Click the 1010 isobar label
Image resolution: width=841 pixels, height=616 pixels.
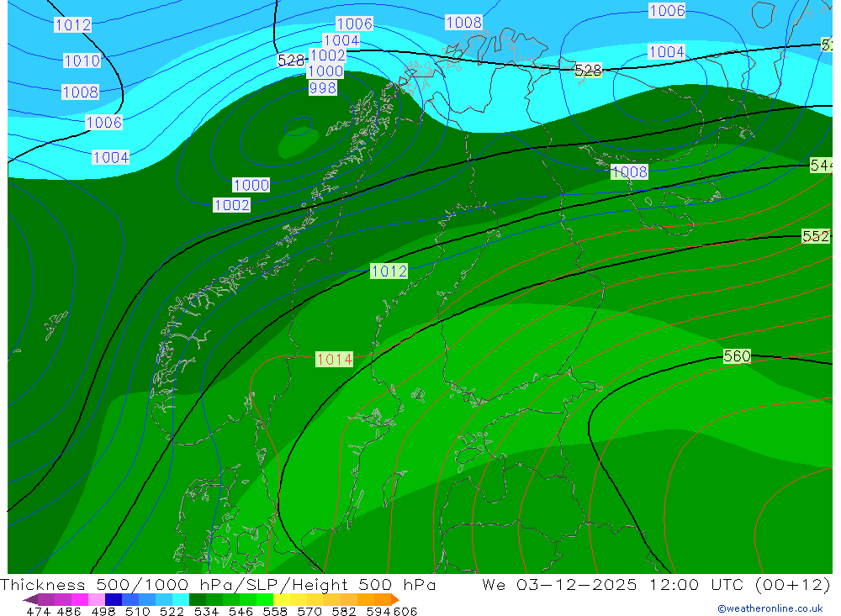pyautogui.click(x=82, y=61)
